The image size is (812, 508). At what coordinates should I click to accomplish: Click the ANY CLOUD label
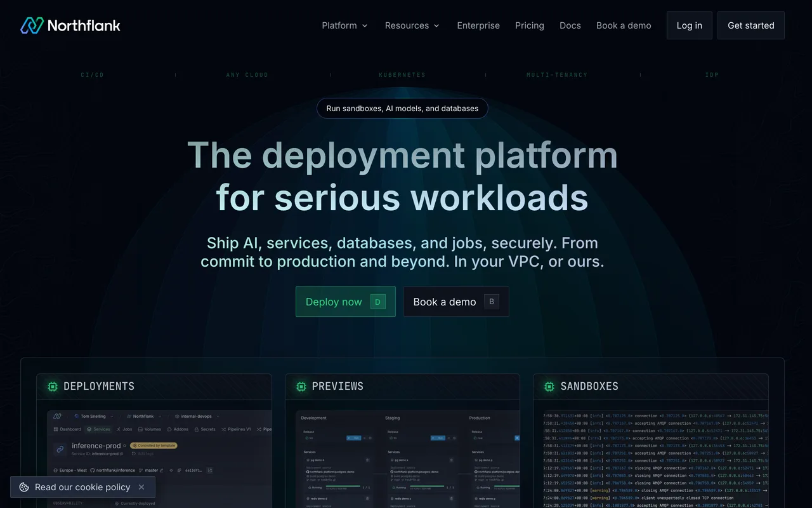point(247,75)
